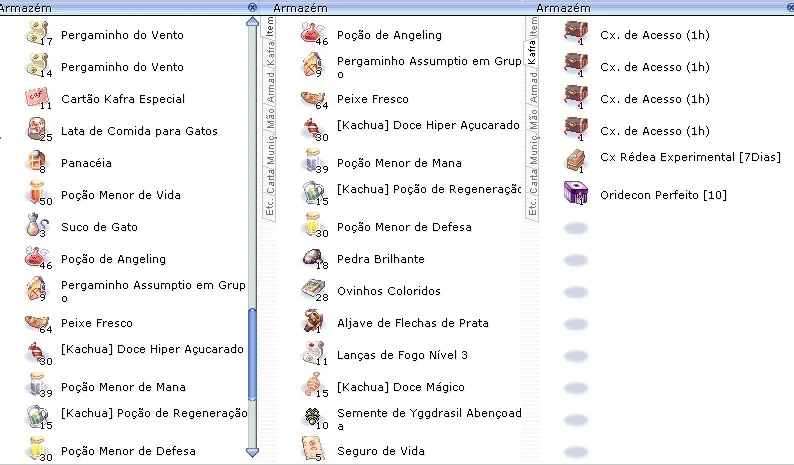Open the Armad. tab beside the left panel scrollbar

[x=270, y=88]
